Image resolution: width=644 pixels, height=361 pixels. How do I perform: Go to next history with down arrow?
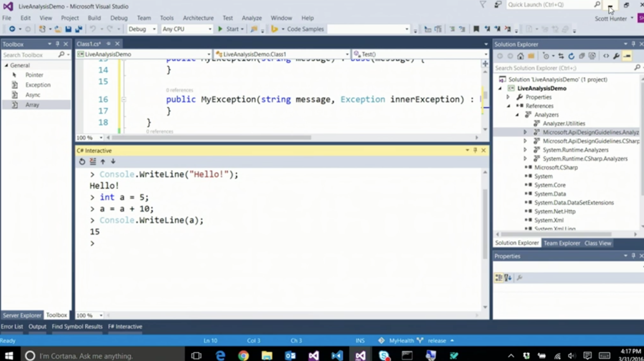[x=113, y=162]
